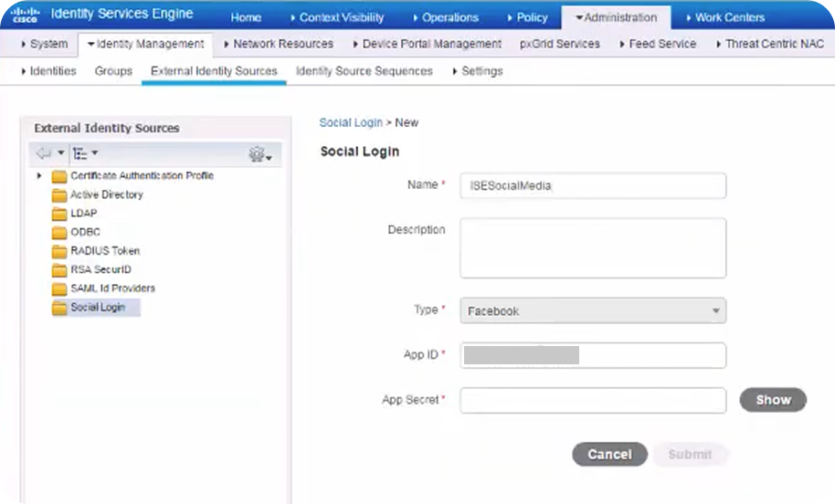Switch to Identity Source Sequences tab
This screenshot has height=504, width=835.
pyautogui.click(x=365, y=71)
